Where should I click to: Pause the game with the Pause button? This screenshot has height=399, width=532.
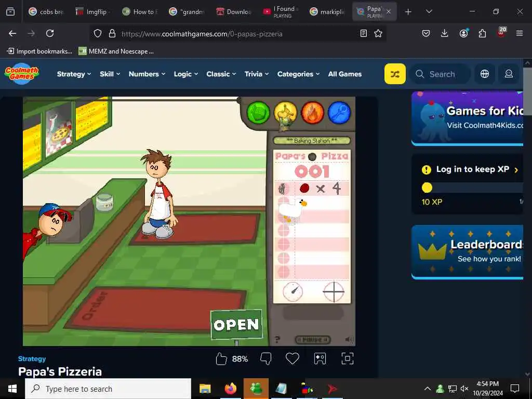[x=312, y=339]
